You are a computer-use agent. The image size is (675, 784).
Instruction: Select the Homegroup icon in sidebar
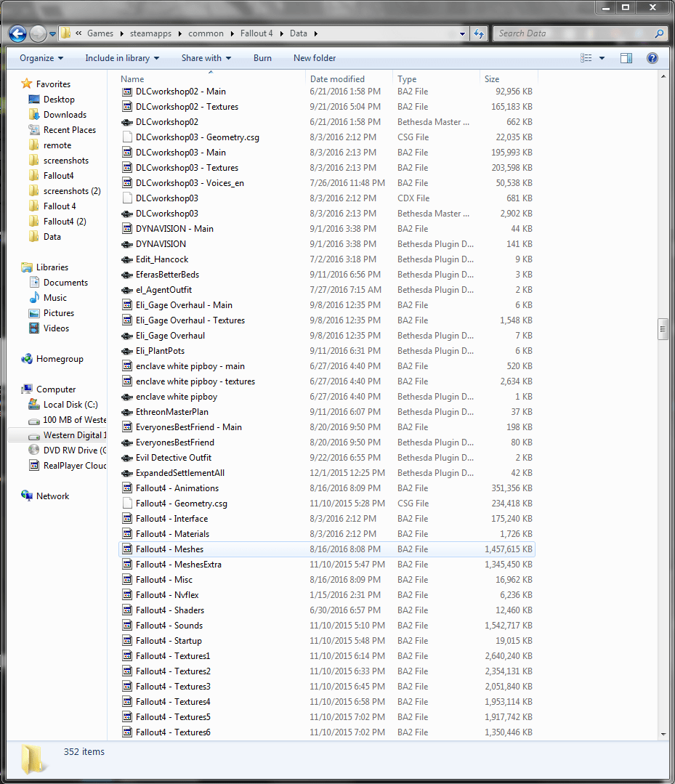28,359
